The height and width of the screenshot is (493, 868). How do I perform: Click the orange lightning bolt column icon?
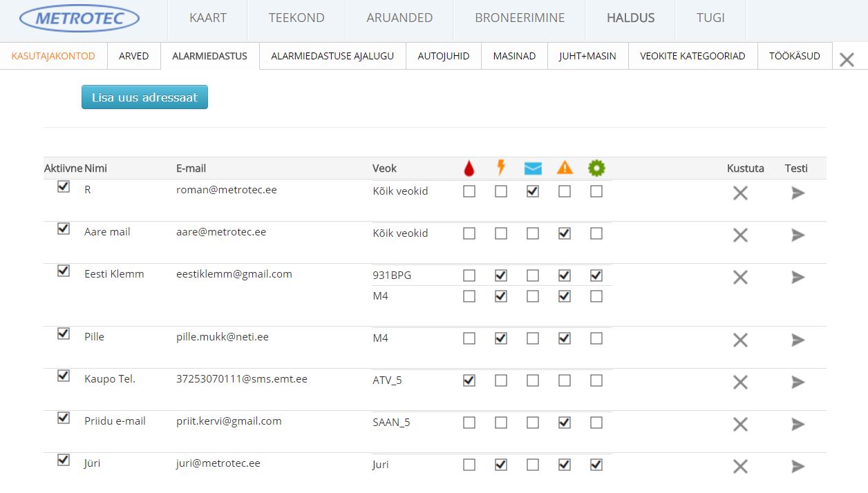pos(501,168)
